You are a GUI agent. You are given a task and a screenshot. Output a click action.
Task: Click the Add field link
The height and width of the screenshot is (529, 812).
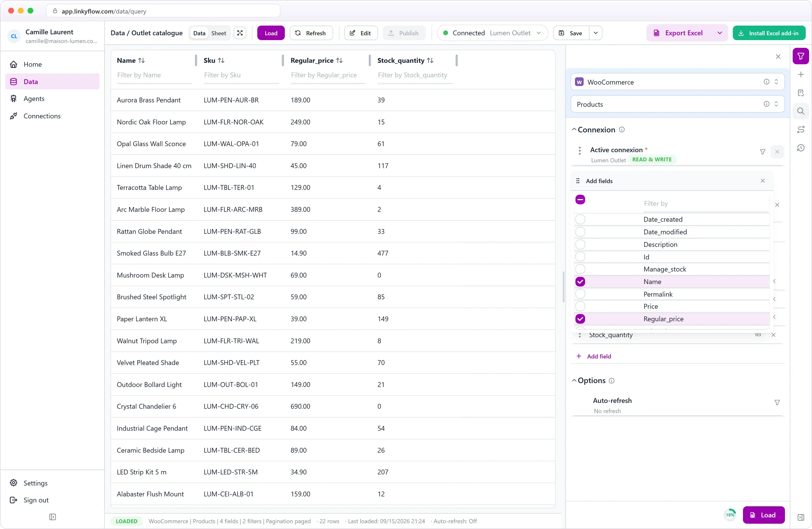[593, 356]
